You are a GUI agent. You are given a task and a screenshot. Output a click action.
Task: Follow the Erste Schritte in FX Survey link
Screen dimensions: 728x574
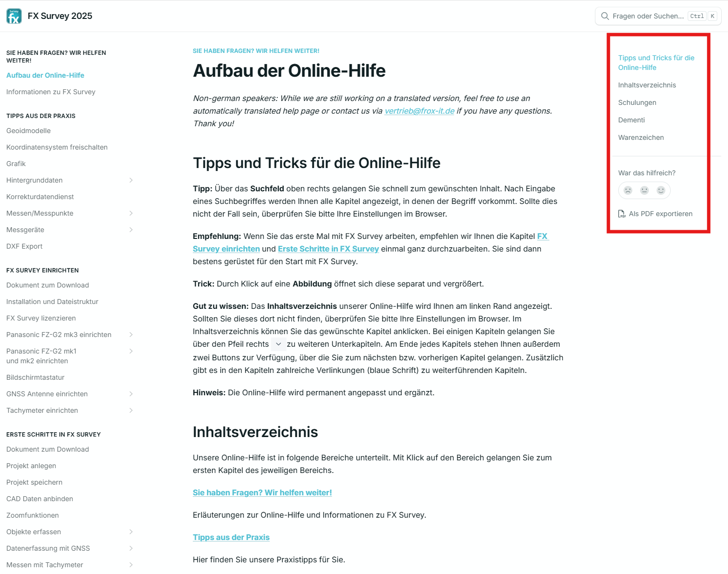pyautogui.click(x=328, y=249)
